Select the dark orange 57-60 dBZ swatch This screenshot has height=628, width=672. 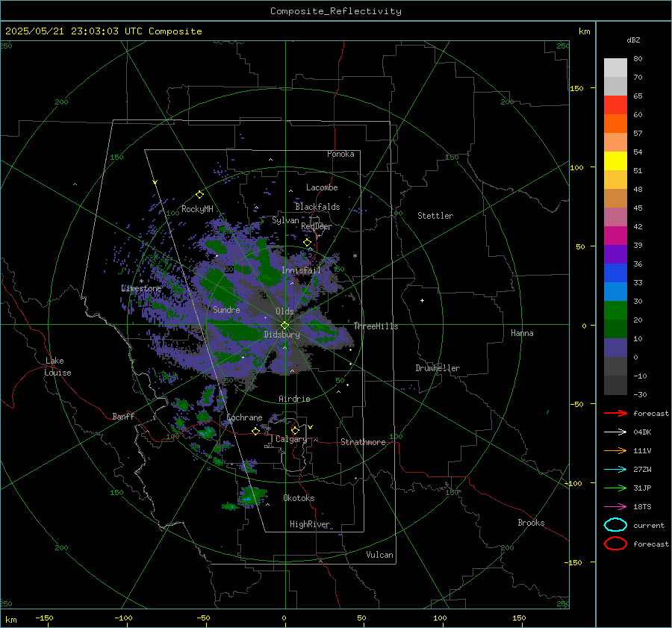(615, 123)
